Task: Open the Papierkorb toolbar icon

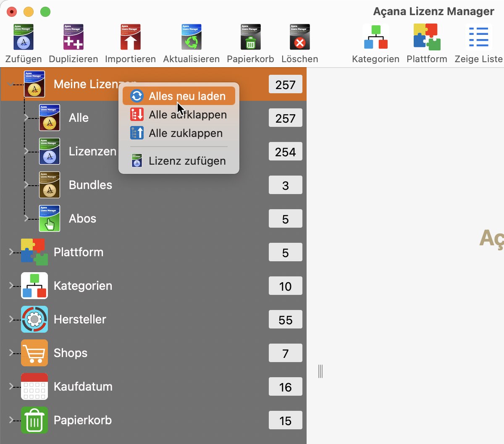Action: [x=250, y=37]
